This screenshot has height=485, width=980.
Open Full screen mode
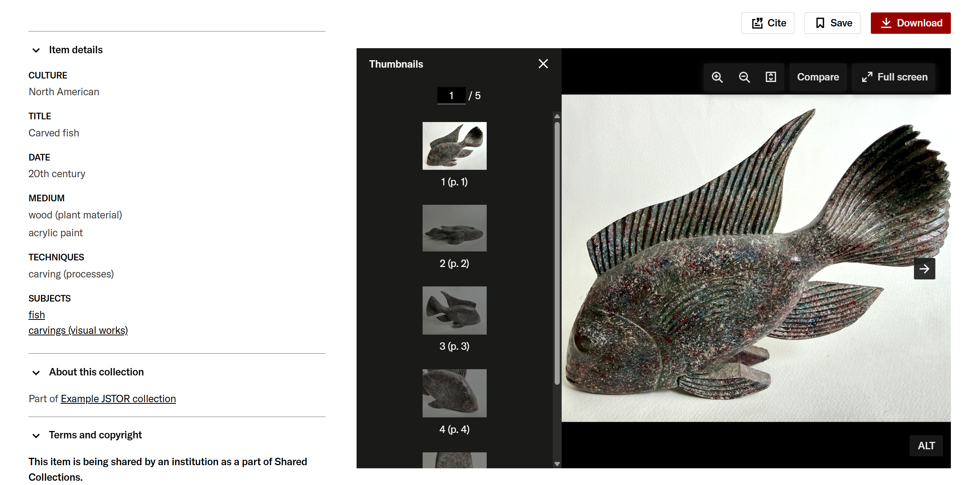[894, 77]
